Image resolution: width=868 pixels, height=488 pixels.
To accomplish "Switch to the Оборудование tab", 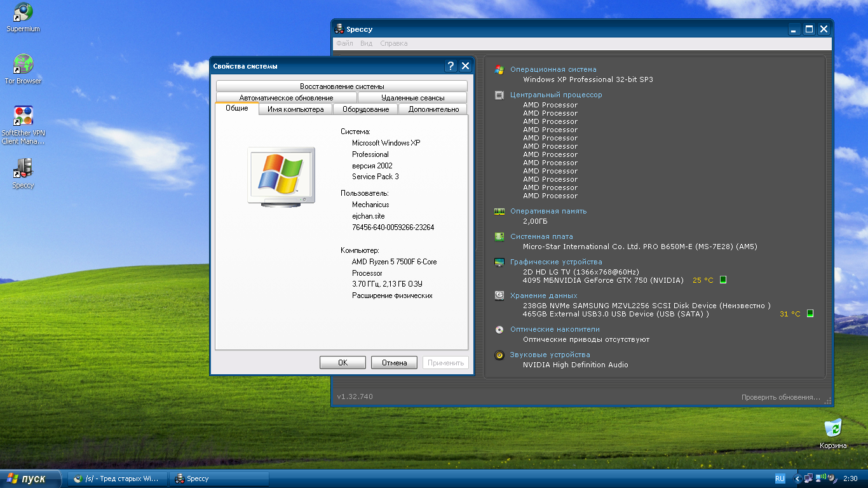I will pyautogui.click(x=365, y=109).
